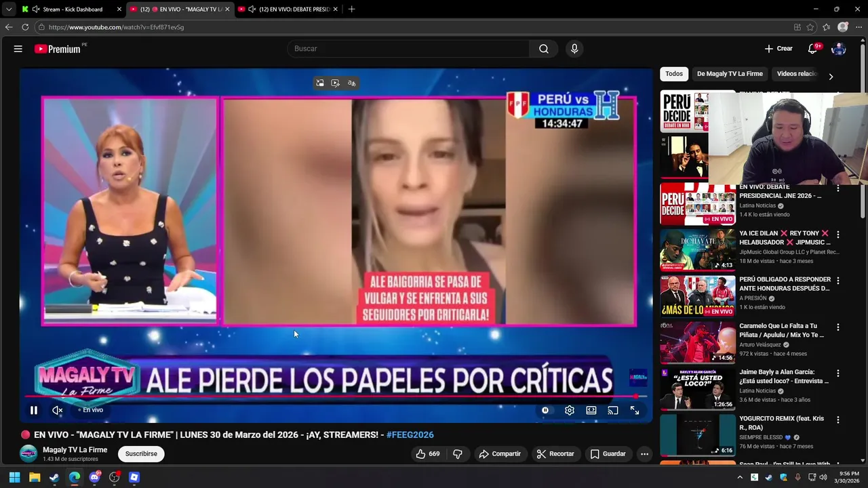Open a new browser tab
Viewport: 868px width, 488px height.
click(351, 9)
